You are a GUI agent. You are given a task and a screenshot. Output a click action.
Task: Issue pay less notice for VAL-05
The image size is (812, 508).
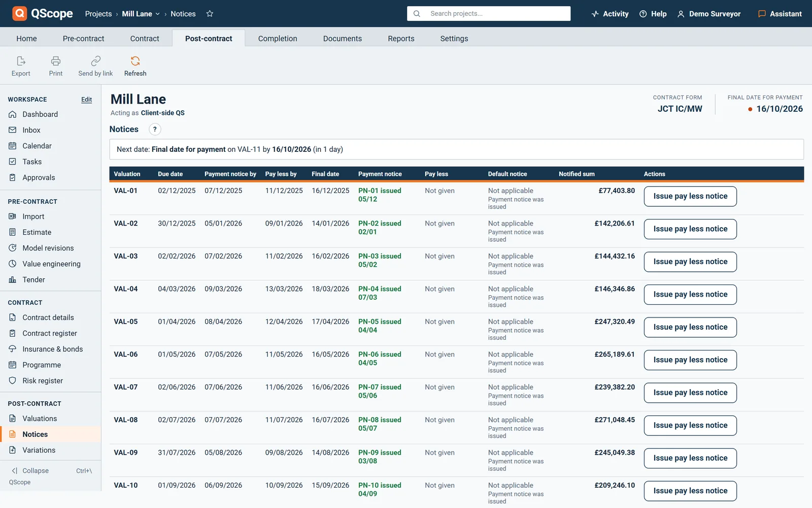pos(690,327)
